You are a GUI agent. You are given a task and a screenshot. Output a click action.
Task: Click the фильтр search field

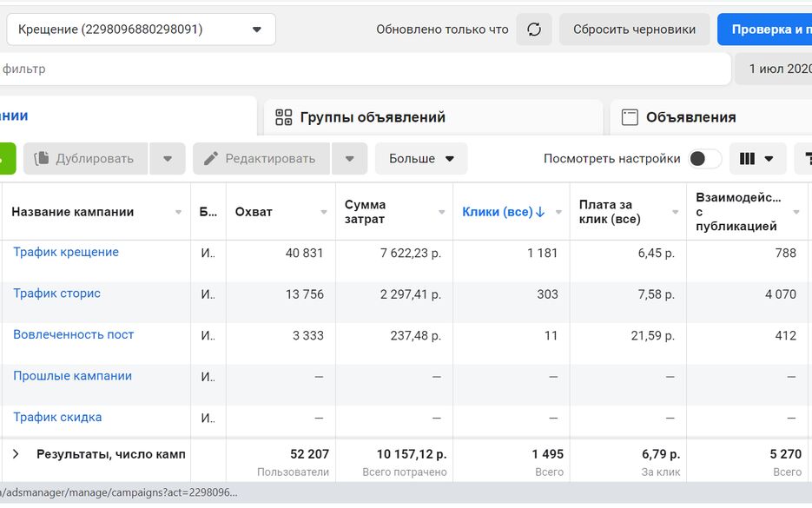(365, 69)
